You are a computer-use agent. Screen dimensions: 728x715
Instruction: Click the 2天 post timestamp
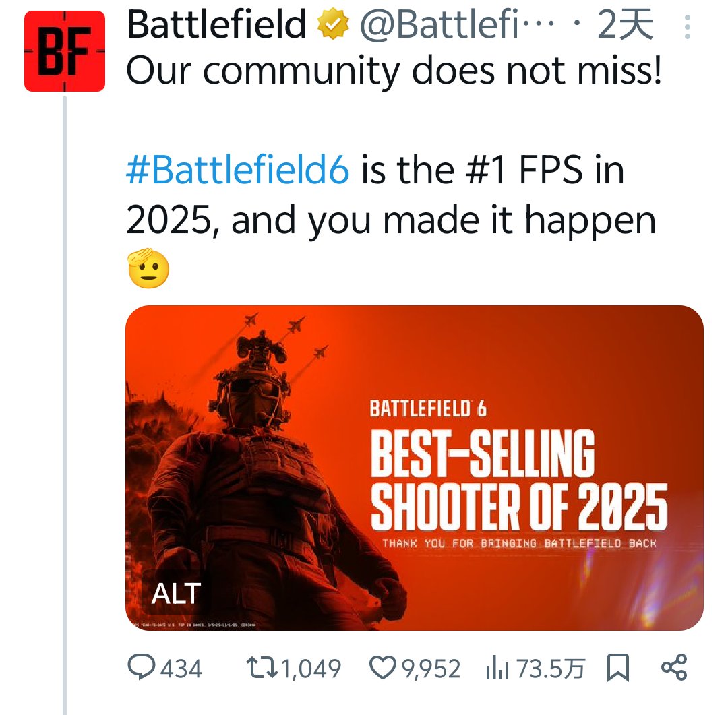pos(626,26)
